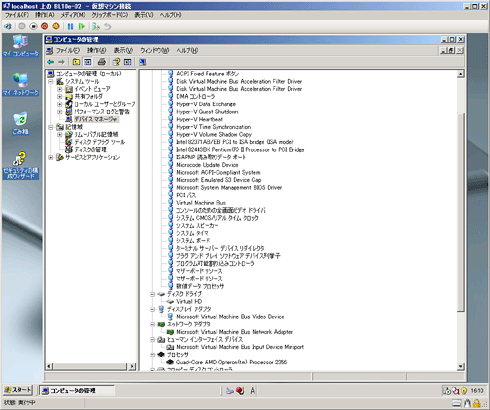490x410 pixels.
Task: Expand the サービスとアプリケーション tree node
Action: click(x=51, y=157)
